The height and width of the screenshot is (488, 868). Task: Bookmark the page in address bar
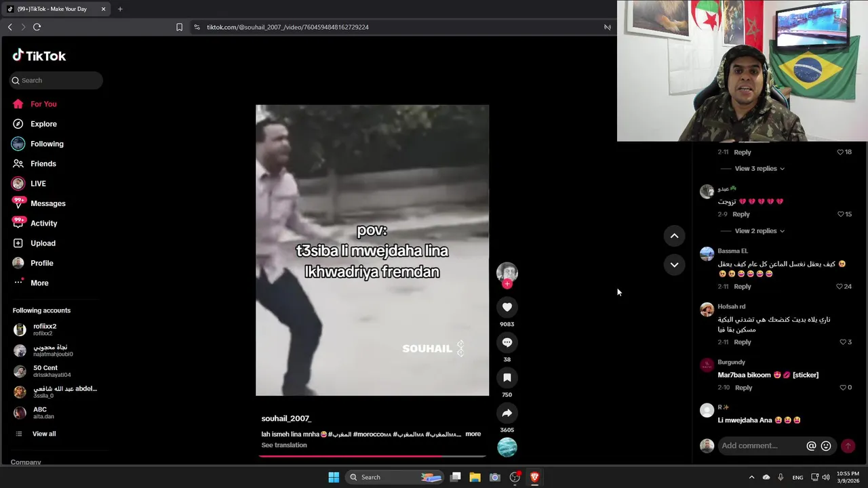[179, 27]
